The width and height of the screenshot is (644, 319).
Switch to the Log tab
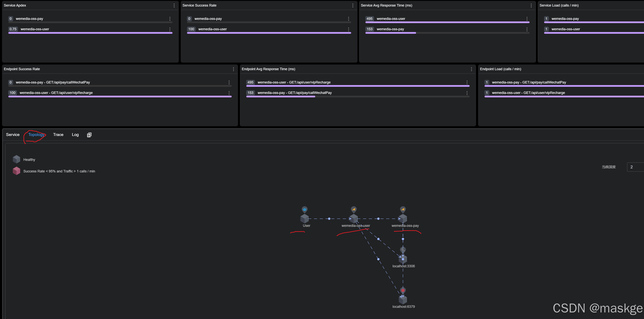click(75, 135)
